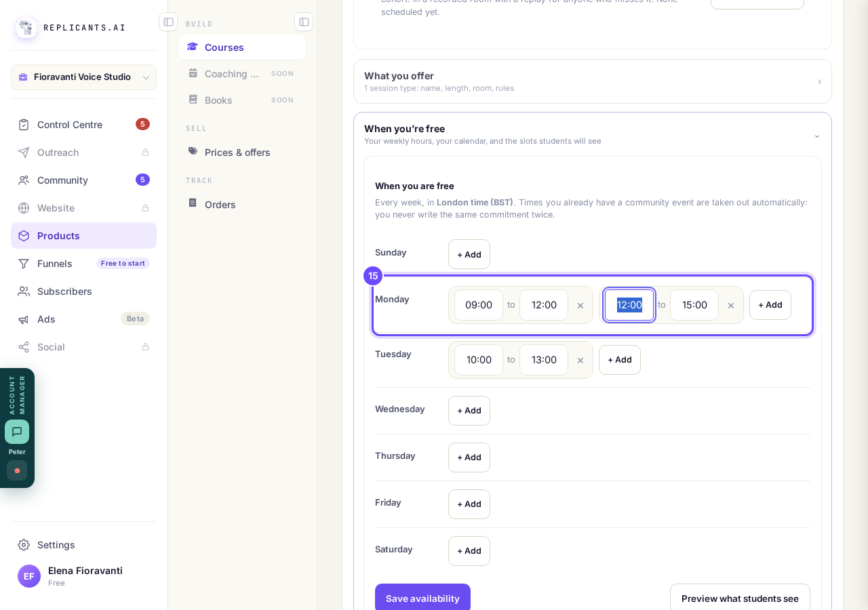
Task: Open the locked Website section
Action: click(x=83, y=208)
